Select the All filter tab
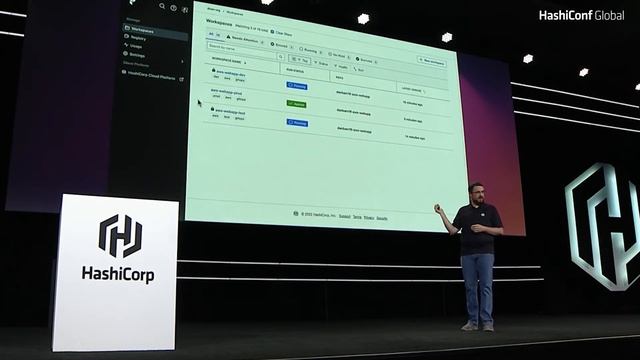 pyautogui.click(x=214, y=34)
